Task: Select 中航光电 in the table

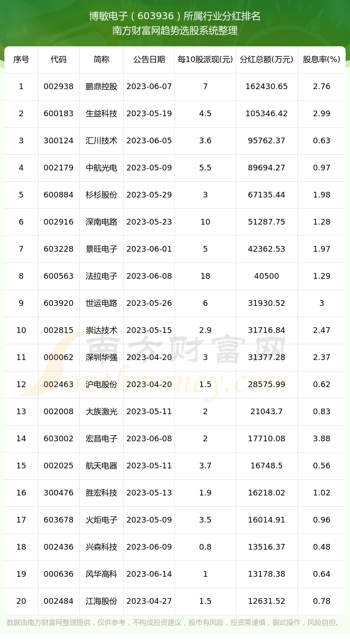Action: click(101, 168)
